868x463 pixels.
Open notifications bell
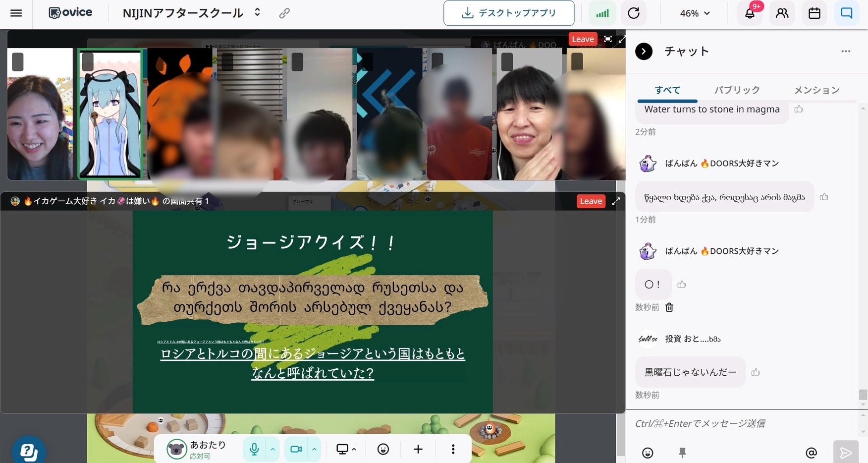pos(750,13)
